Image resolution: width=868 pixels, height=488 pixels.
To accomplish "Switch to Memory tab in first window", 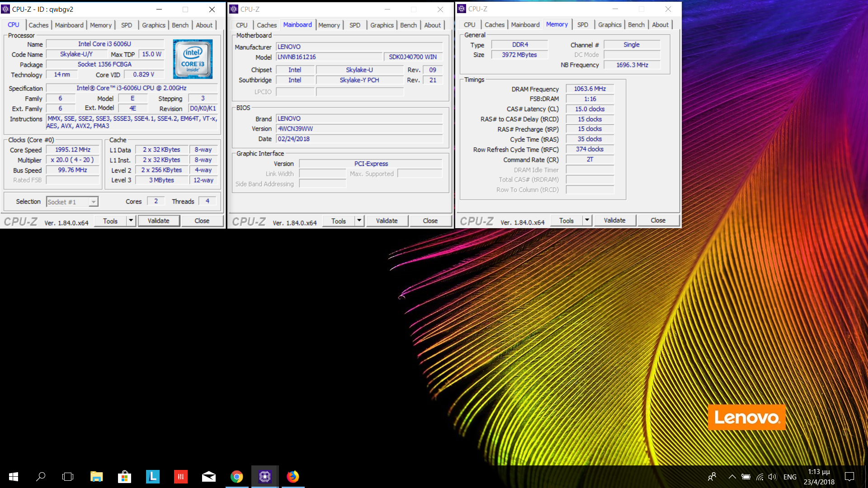I will [100, 25].
